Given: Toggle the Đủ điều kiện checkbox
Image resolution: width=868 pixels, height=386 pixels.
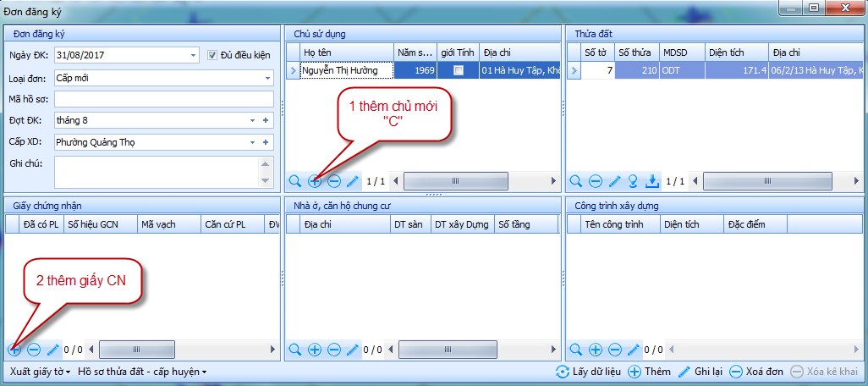Looking at the screenshot, I should pyautogui.click(x=213, y=55).
